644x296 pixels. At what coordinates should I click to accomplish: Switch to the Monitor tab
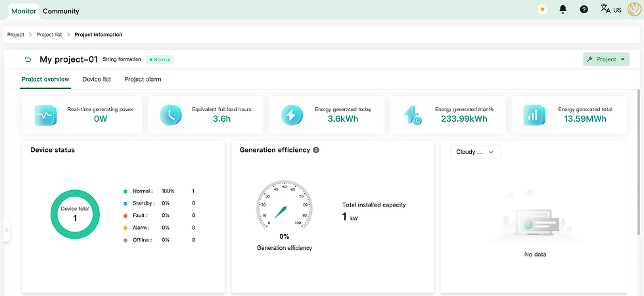[x=24, y=11]
